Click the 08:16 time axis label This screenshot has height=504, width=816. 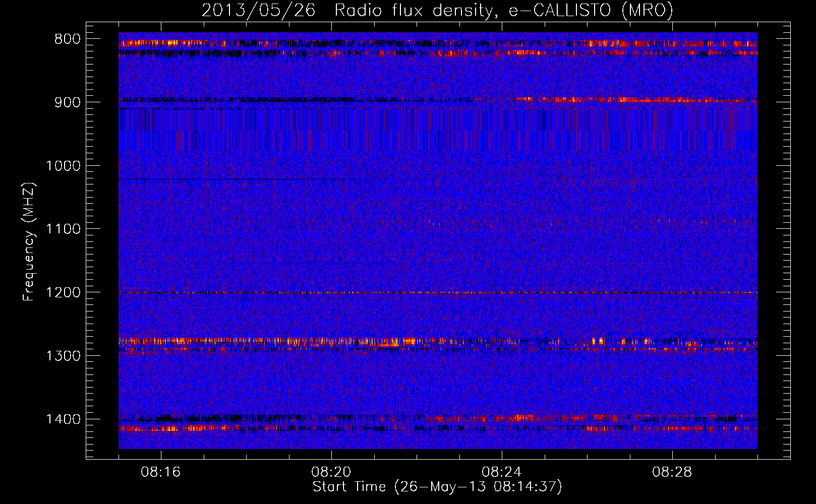pos(160,472)
